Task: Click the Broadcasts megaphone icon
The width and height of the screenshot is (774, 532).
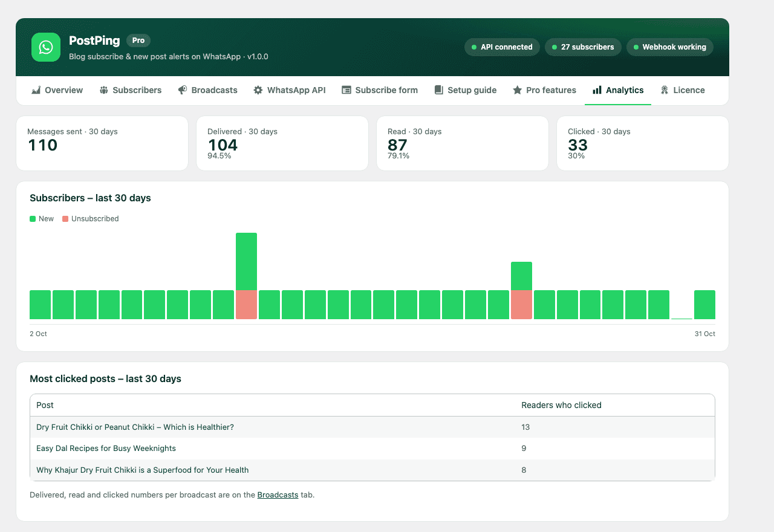Action: (183, 90)
